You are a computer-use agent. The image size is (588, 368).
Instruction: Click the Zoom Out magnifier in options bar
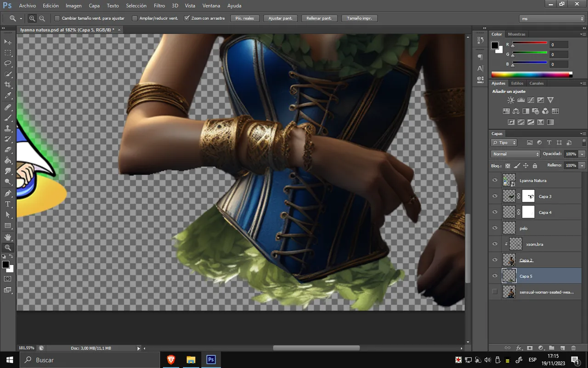[42, 18]
